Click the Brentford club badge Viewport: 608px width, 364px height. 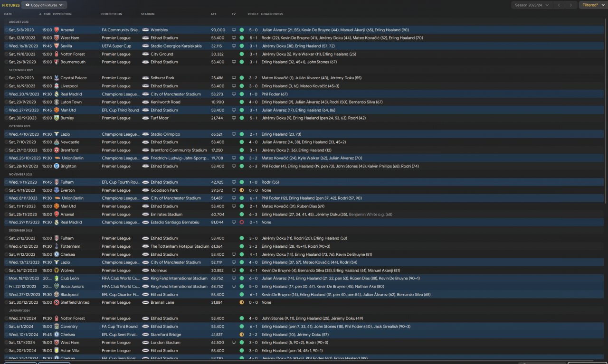click(x=57, y=150)
